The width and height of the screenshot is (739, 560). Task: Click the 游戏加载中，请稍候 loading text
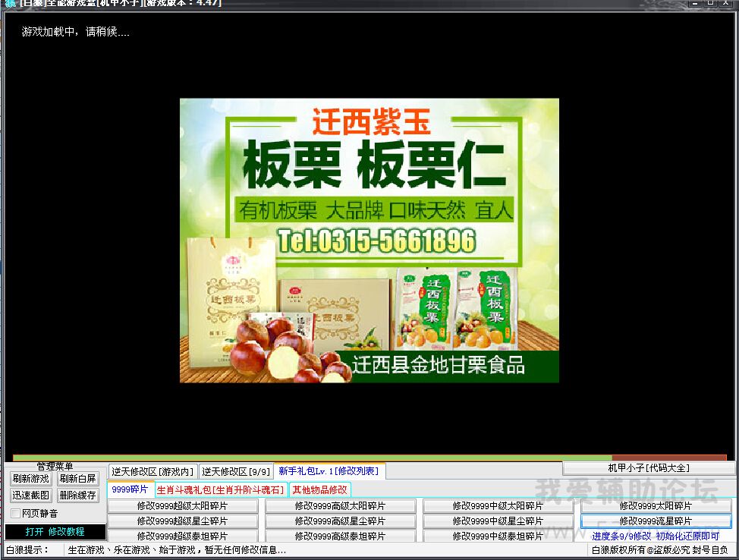click(75, 32)
